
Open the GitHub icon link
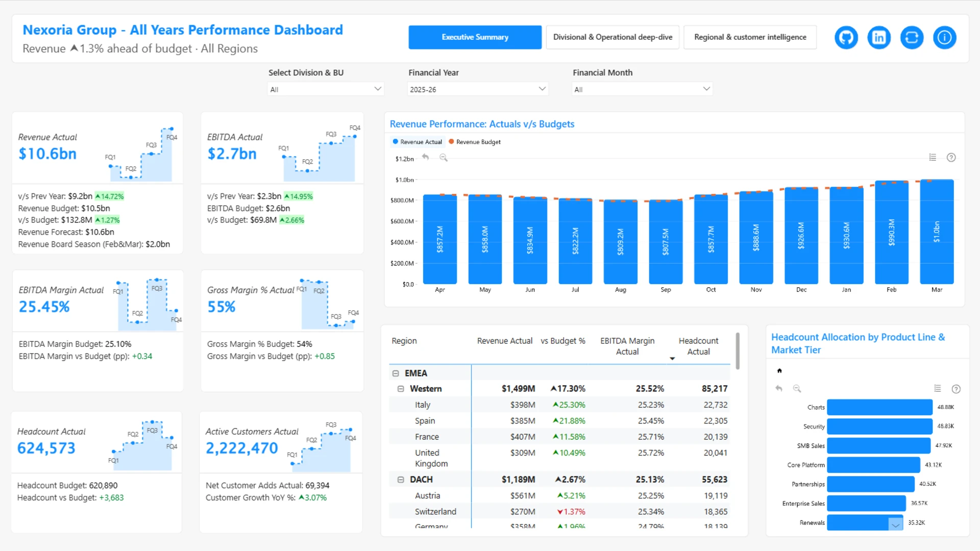point(846,37)
